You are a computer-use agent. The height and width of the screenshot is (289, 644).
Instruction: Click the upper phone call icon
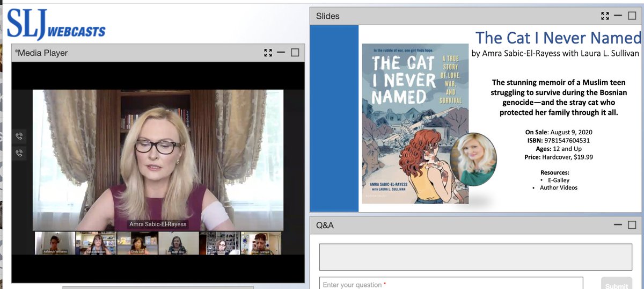pos(19,136)
